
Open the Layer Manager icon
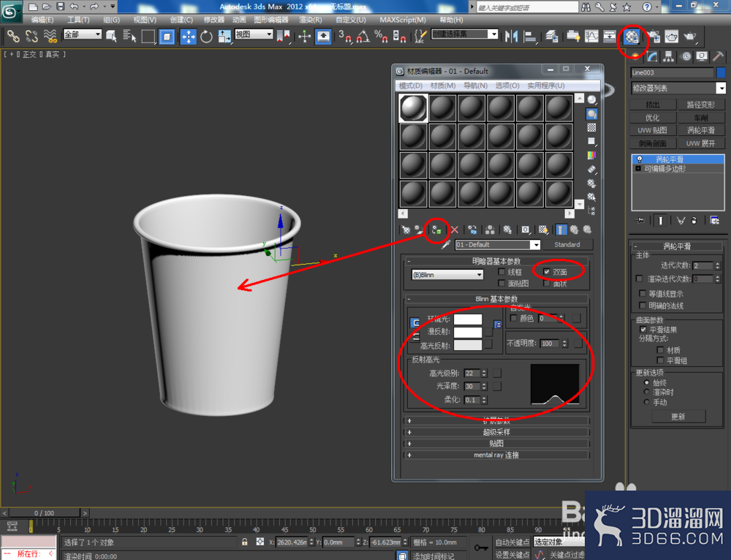552,37
